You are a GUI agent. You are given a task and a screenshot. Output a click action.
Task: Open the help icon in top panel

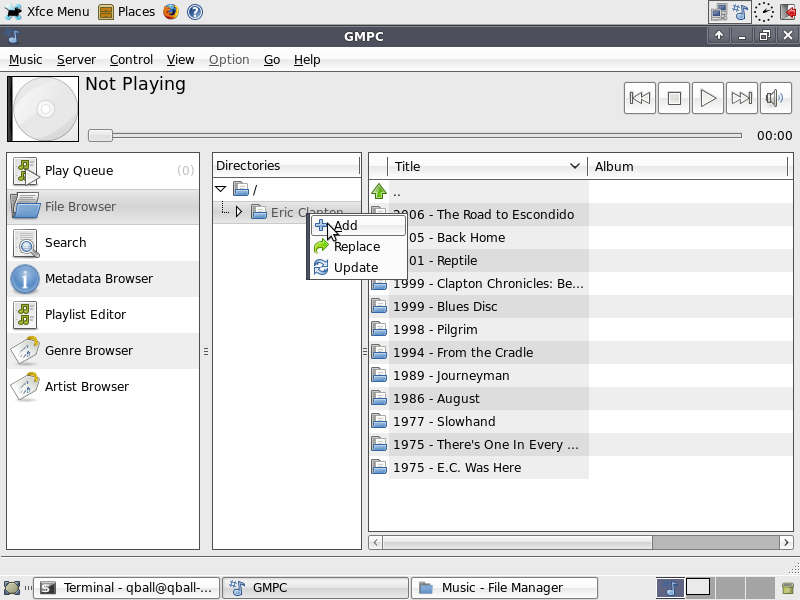point(195,11)
